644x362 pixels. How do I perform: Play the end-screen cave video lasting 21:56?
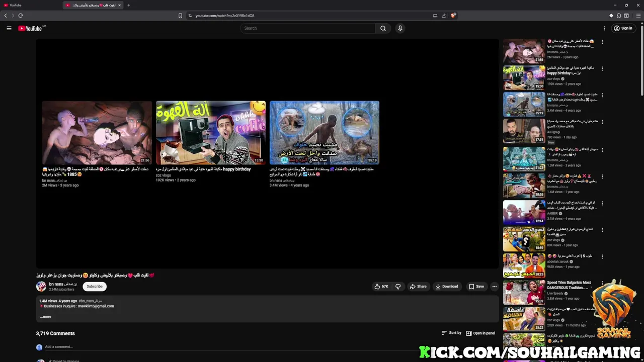point(97,133)
